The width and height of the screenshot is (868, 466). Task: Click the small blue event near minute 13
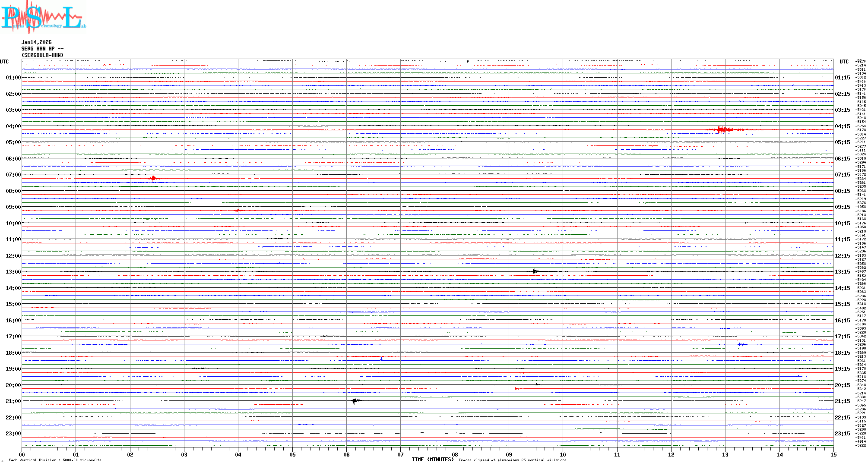(741, 344)
